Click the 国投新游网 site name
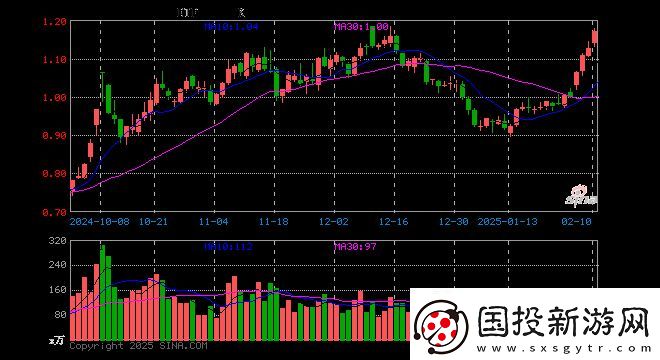Screen dimensions: 660x360 564,321
